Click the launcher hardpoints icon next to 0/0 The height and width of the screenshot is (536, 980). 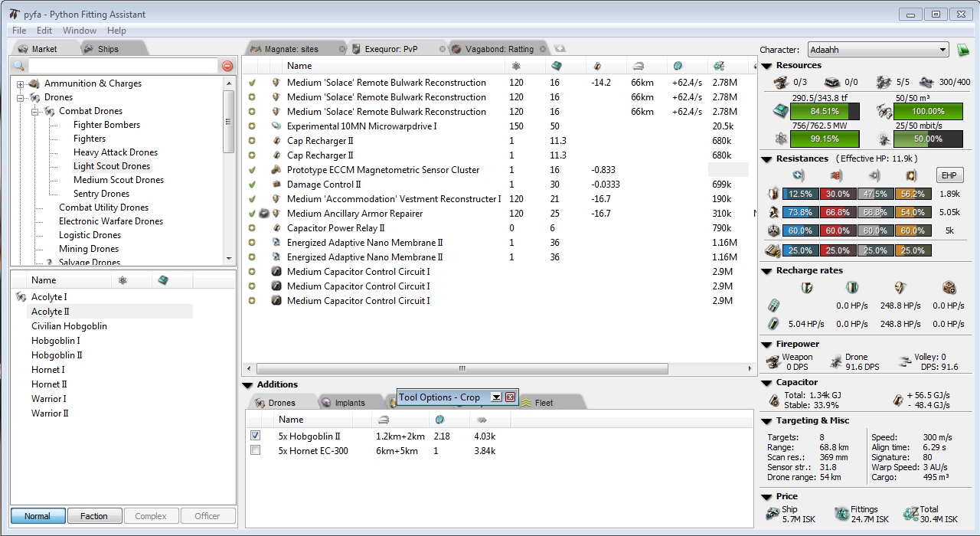833,82
